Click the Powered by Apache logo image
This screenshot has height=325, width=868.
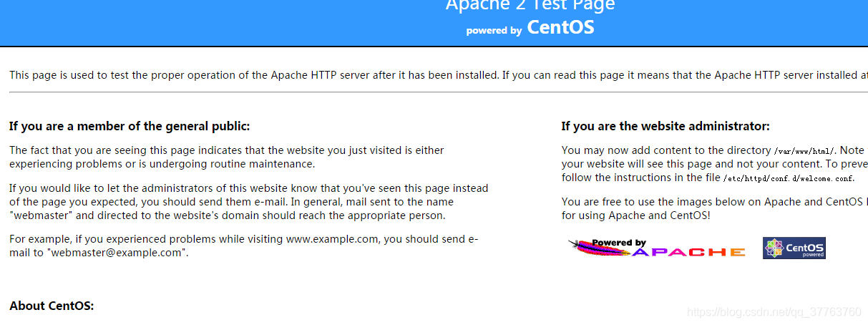(657, 248)
